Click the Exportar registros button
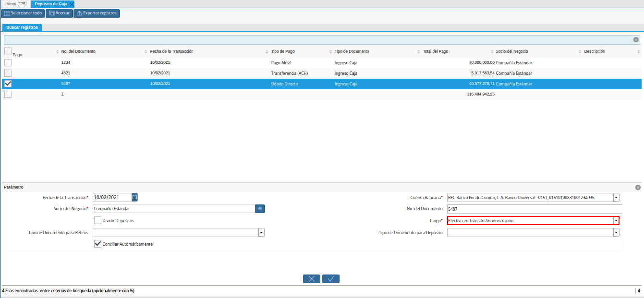The image size is (644, 298). pyautogui.click(x=97, y=13)
